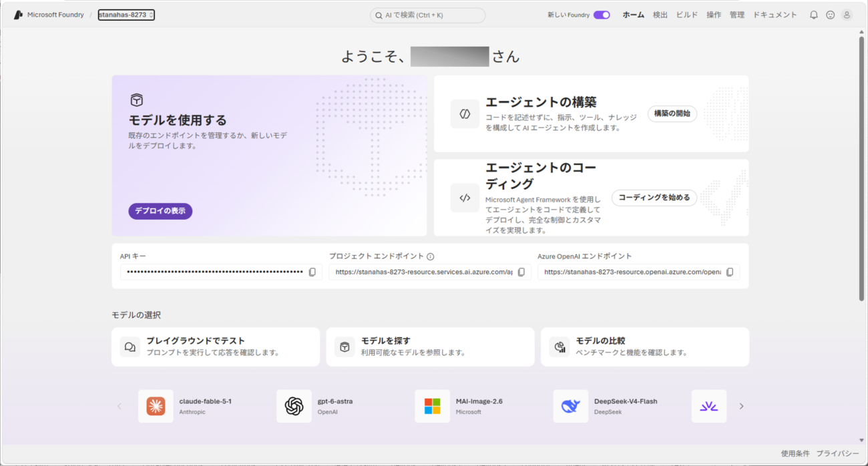Screen dimensions: 868x466
Task: Click the 構築の開始 button
Action: (672, 113)
